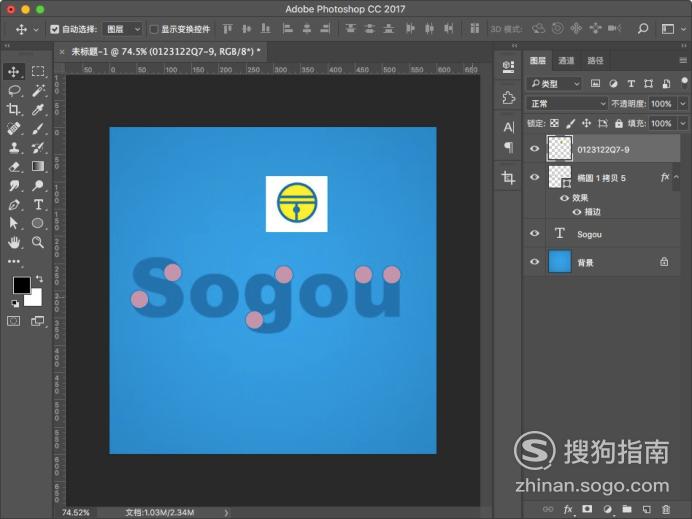Viewport: 692px width, 519px height.
Task: Click the blue background layer thumbnail
Action: point(560,261)
